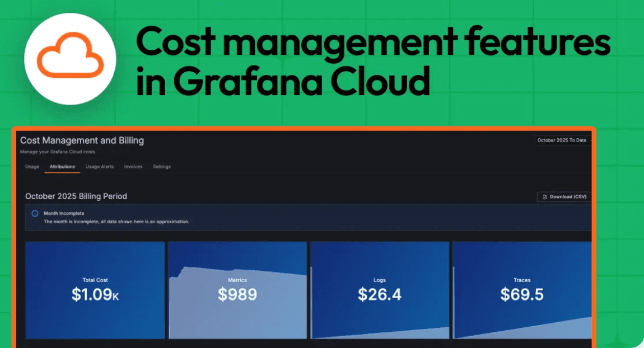The image size is (644, 348).
Task: Click the Logs $26.4 panel
Action: [380, 290]
